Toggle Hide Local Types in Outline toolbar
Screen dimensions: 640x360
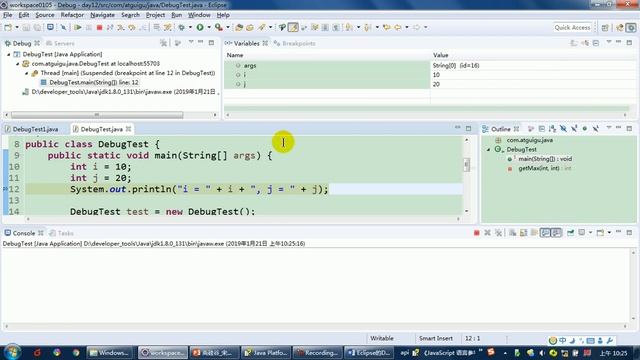[596, 129]
